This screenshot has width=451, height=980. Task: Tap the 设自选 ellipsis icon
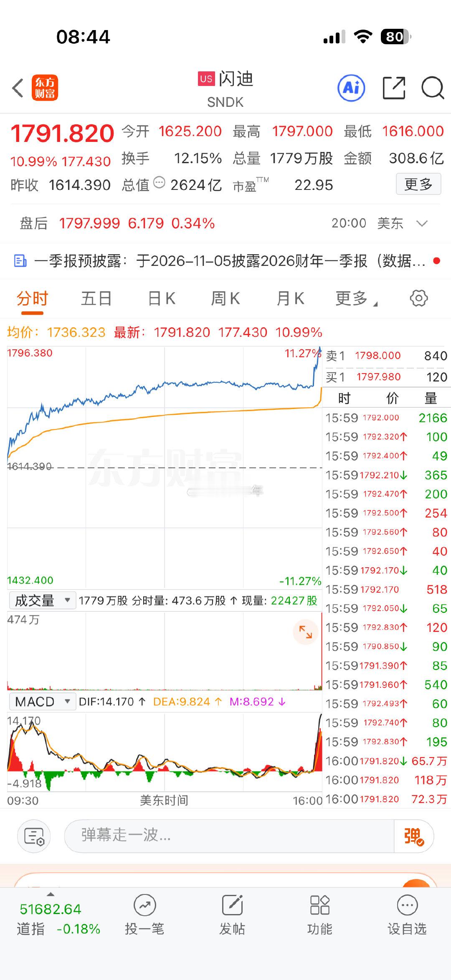407,905
